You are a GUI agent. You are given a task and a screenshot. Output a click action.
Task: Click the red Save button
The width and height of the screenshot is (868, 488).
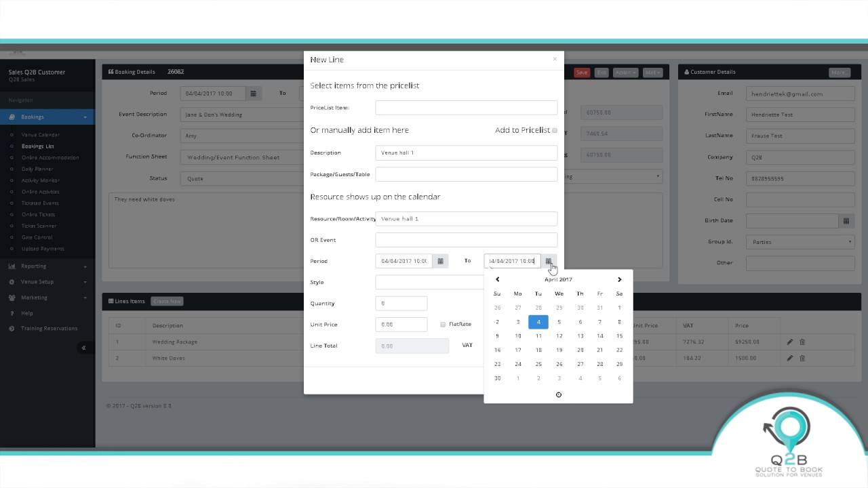coord(582,73)
